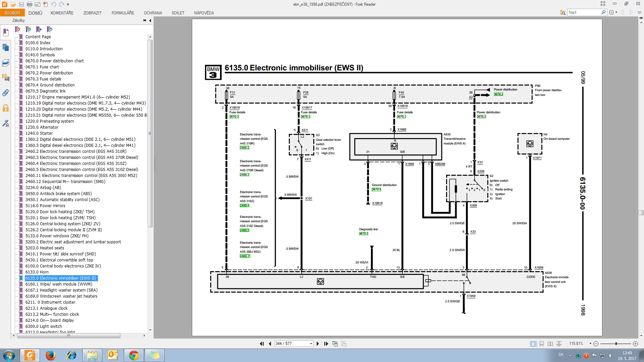Open the page number dropdown

[311, 344]
